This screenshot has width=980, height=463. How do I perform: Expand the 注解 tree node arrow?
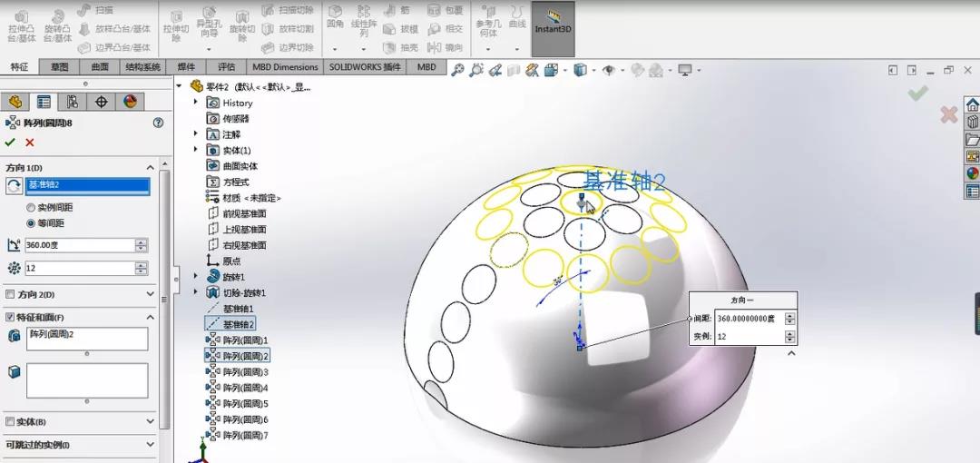(196, 133)
